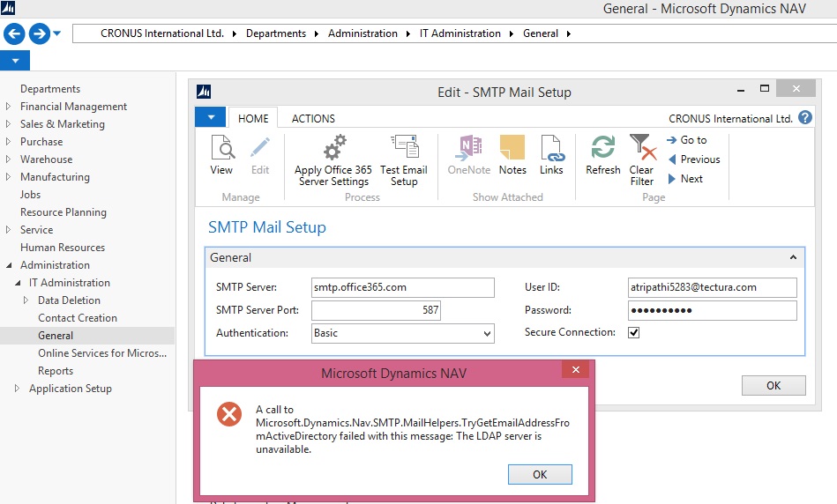Screen dimensions: 837x504
Task: Switch to the ACTIONS ribbon tab
Action: (313, 118)
